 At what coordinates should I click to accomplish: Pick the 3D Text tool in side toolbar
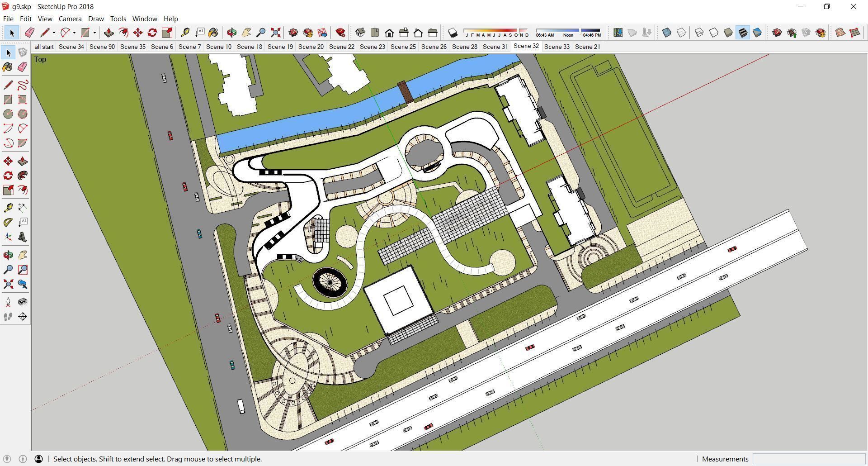click(23, 237)
